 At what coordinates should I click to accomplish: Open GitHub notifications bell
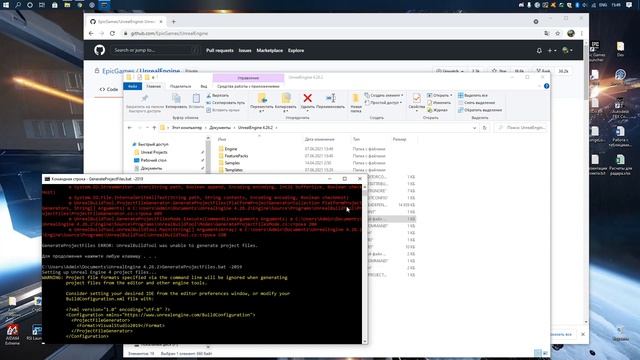pos(539,51)
